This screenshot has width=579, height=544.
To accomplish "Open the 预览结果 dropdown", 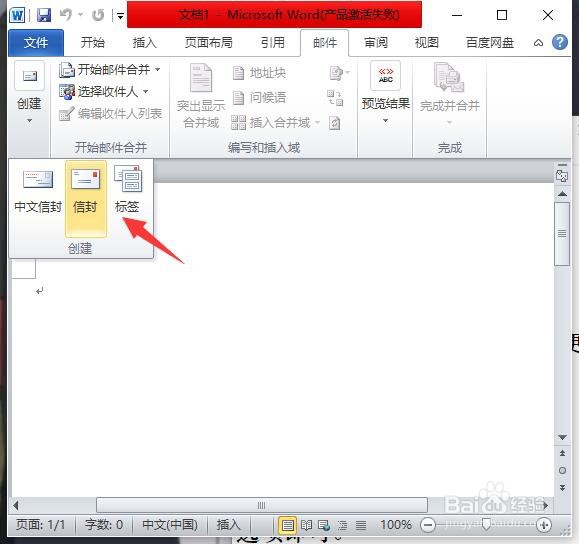I will (386, 92).
